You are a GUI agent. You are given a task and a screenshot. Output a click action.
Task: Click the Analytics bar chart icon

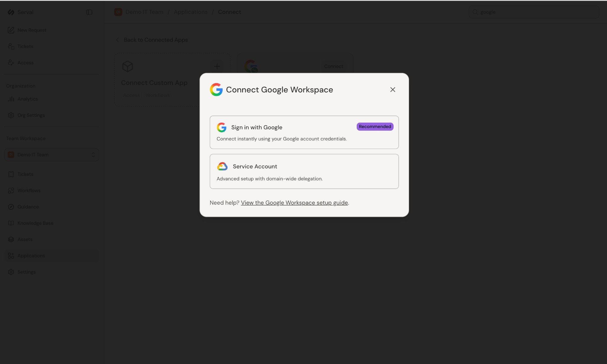pyautogui.click(x=11, y=99)
